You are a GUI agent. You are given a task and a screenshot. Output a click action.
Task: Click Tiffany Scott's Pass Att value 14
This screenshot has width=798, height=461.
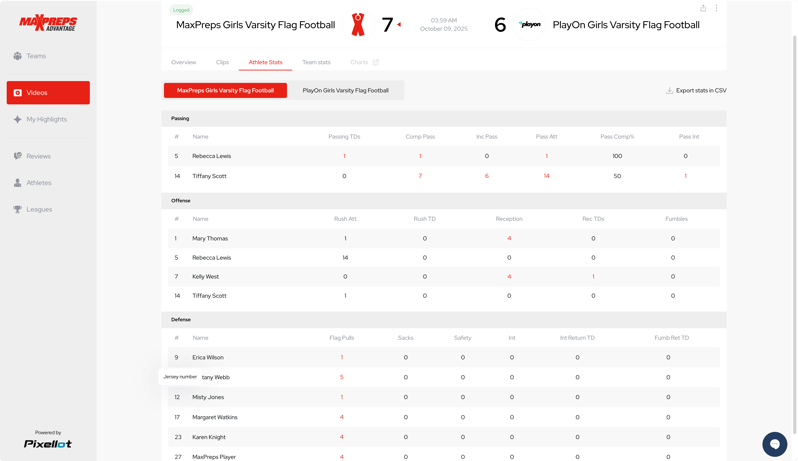[546, 176]
